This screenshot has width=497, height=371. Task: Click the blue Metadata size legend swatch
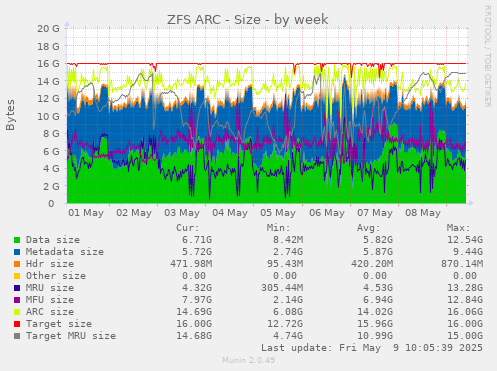[17, 252]
